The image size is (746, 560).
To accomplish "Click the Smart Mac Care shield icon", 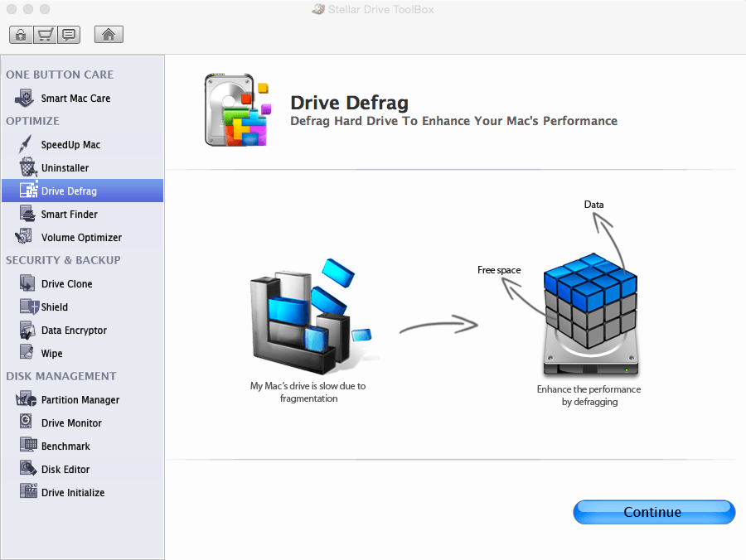I will pos(24,99).
